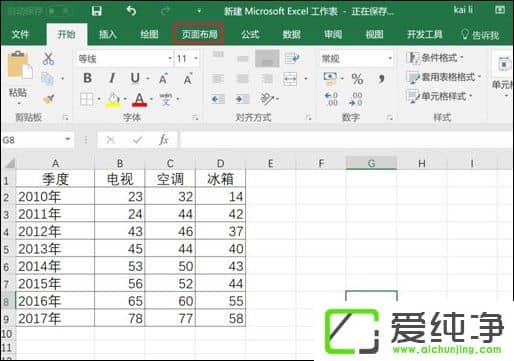The width and height of the screenshot is (514, 361).
Task: Click the Insert Function fx icon
Action: click(x=163, y=140)
